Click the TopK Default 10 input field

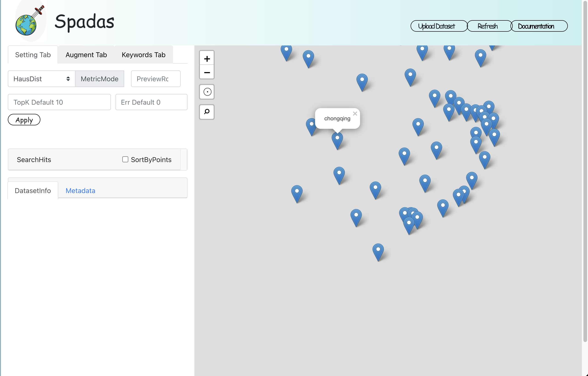point(59,102)
